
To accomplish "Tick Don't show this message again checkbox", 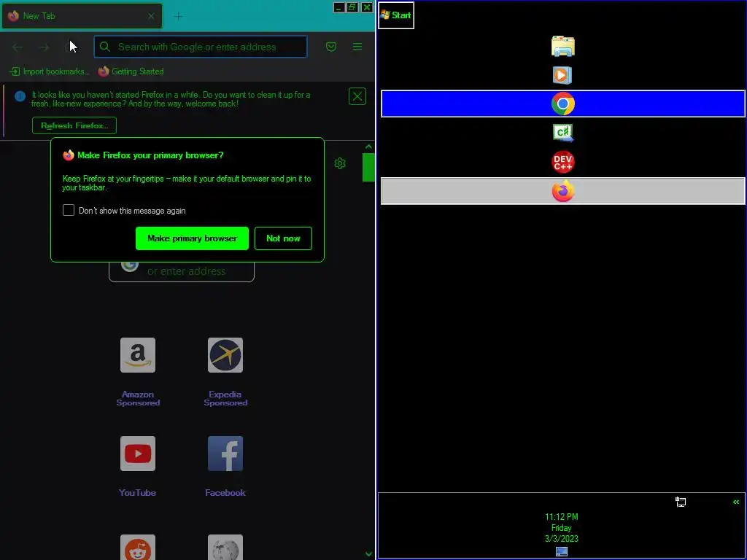I will 69,210.
